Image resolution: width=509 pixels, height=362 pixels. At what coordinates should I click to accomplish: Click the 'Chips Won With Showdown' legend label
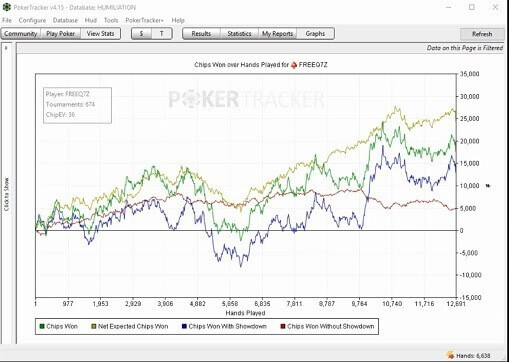click(x=228, y=327)
